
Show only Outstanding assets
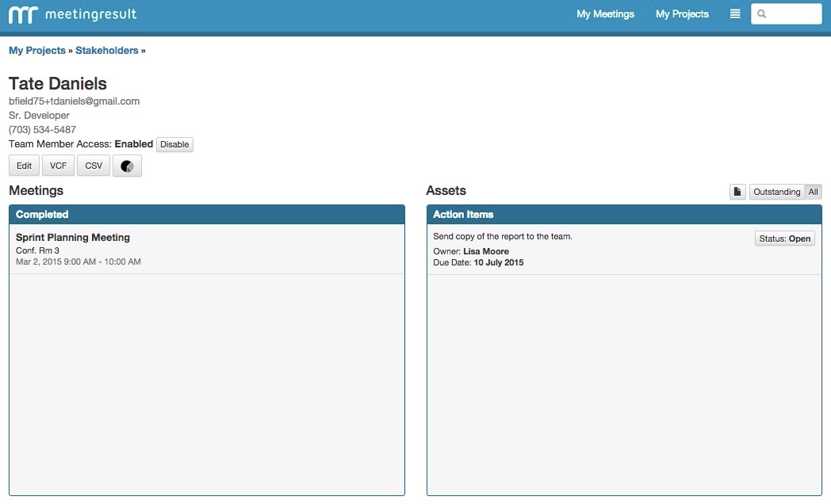click(776, 192)
